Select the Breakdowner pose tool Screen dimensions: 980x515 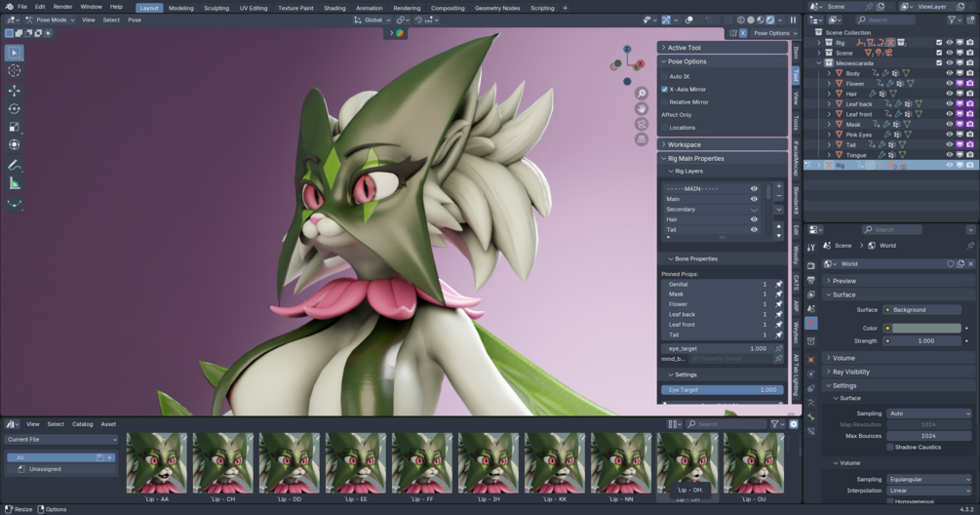tap(14, 203)
